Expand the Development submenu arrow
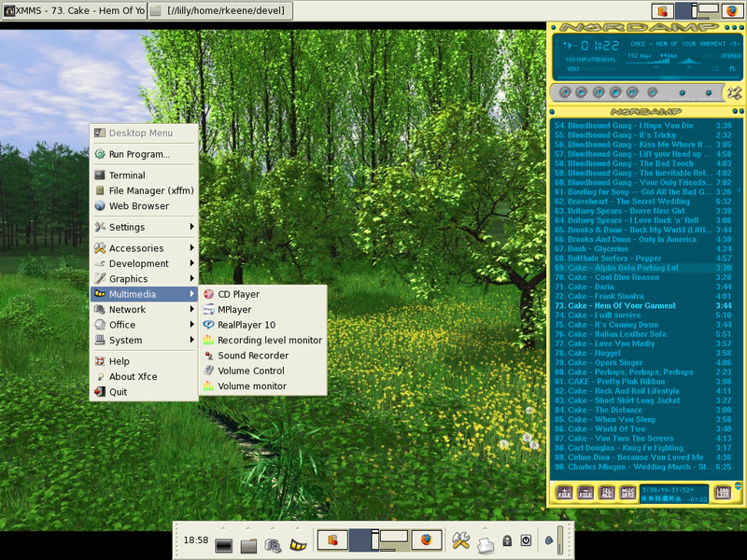Screen dimensions: 747x560 [191, 263]
